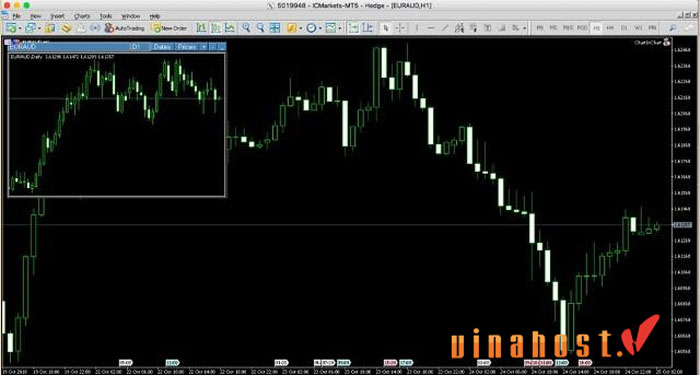
Task: Select the MN timeframe button
Action: click(652, 28)
